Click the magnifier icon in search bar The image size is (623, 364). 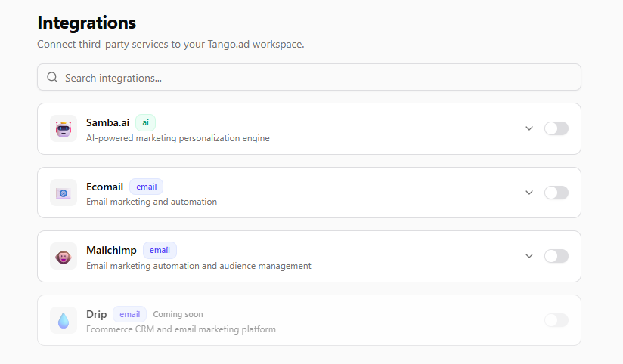point(52,77)
